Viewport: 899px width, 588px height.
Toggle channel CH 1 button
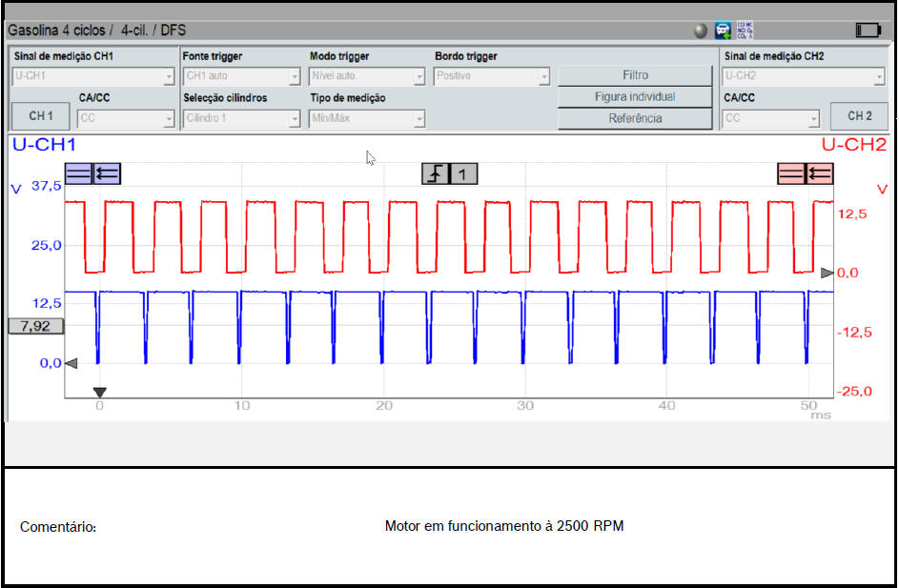coord(40,116)
